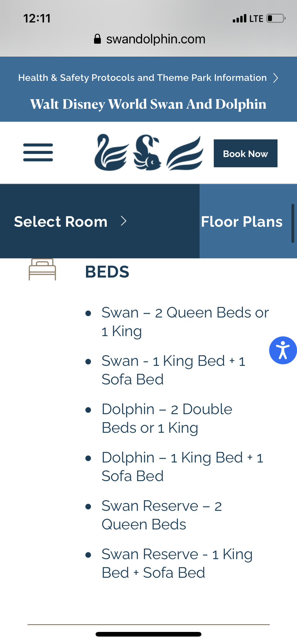This screenshot has width=297, height=644.
Task: Tap the battery status icon
Action: pyautogui.click(x=276, y=19)
